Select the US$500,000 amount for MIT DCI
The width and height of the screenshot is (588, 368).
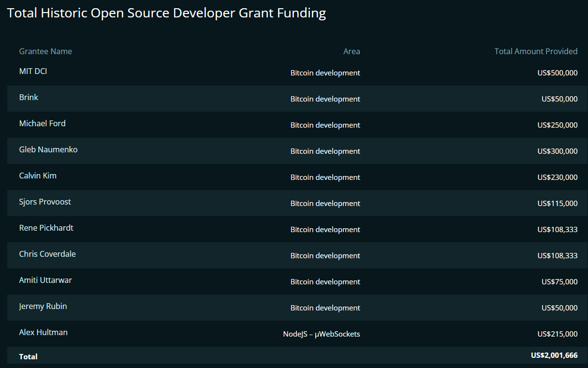pyautogui.click(x=557, y=73)
